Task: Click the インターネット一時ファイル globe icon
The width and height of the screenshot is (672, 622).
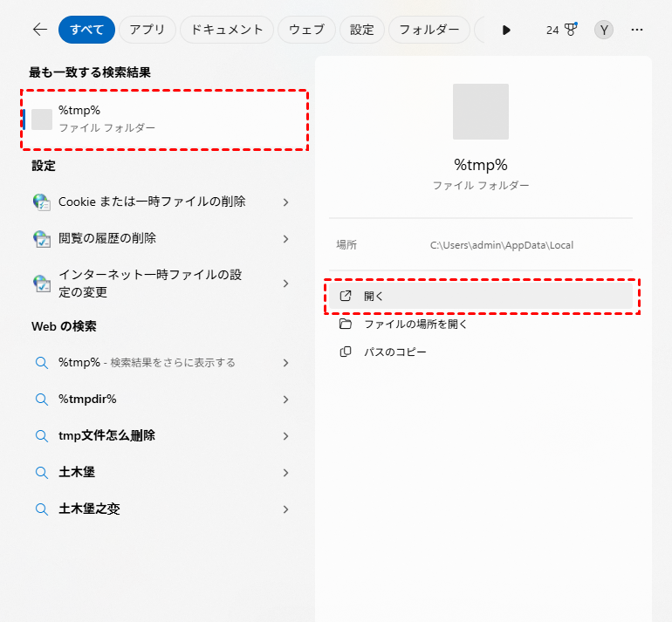Action: point(42,284)
